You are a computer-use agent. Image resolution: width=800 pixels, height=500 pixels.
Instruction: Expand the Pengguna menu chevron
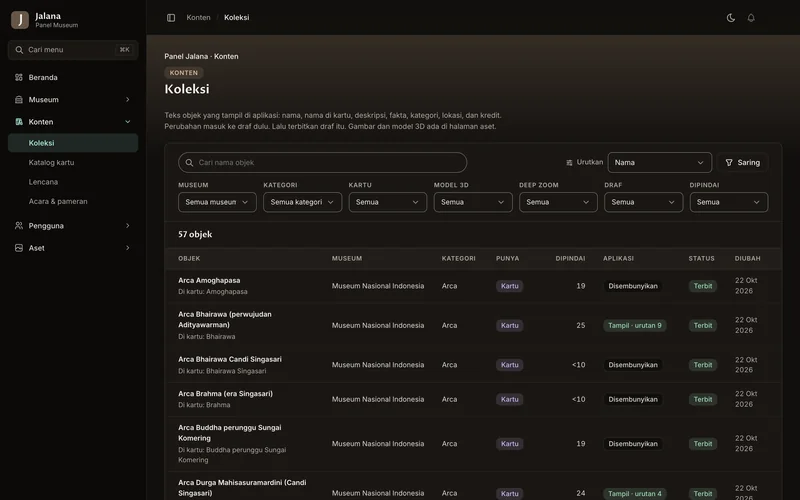point(128,226)
